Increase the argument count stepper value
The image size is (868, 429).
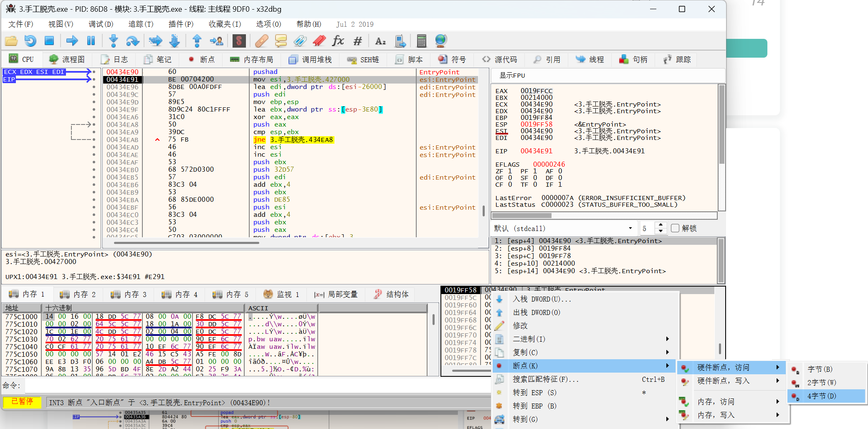(660, 225)
